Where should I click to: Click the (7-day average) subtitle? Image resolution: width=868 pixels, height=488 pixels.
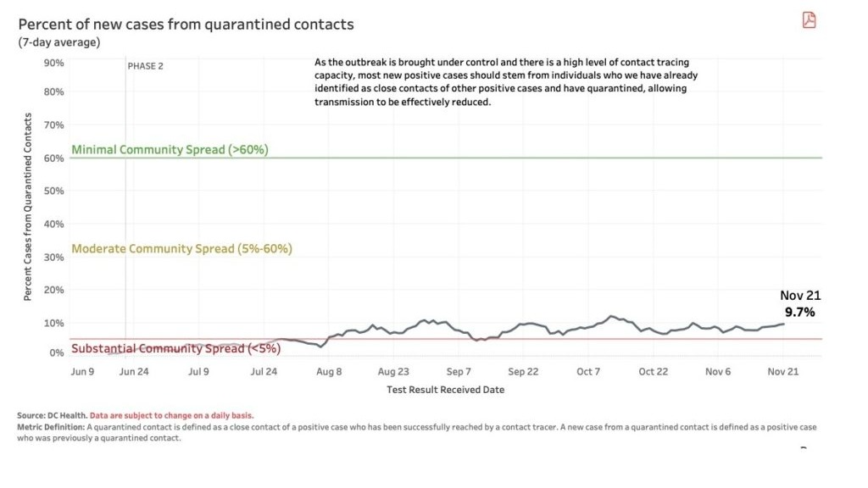(59, 42)
